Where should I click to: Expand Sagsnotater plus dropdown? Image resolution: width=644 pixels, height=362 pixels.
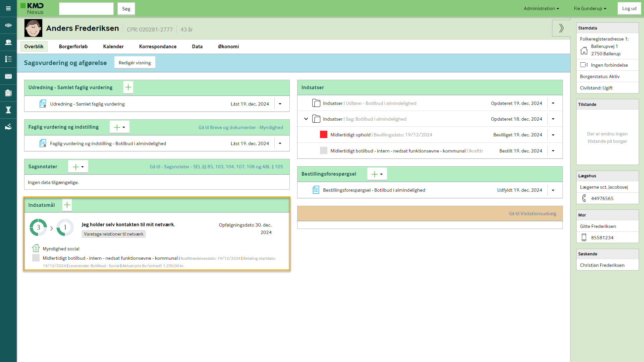coord(78,167)
